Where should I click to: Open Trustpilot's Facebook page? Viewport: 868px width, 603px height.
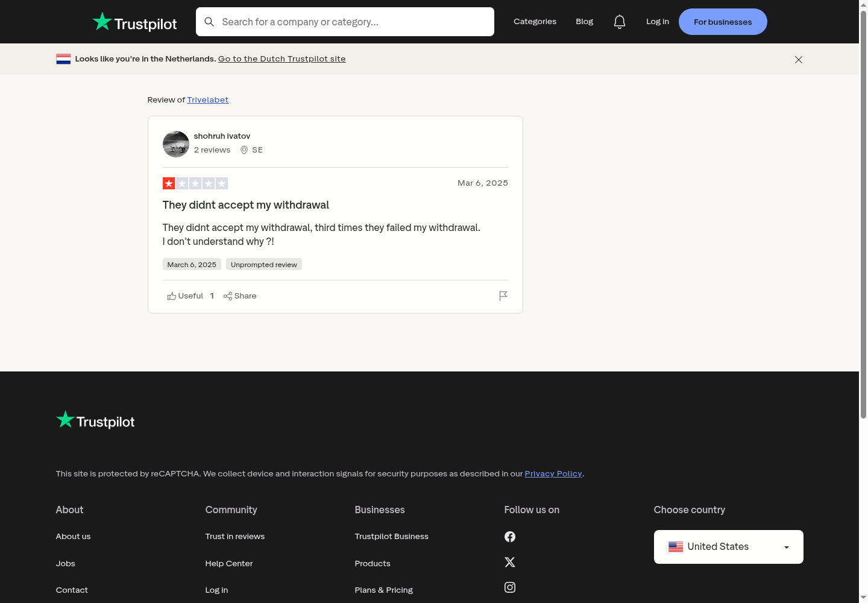coord(510,537)
